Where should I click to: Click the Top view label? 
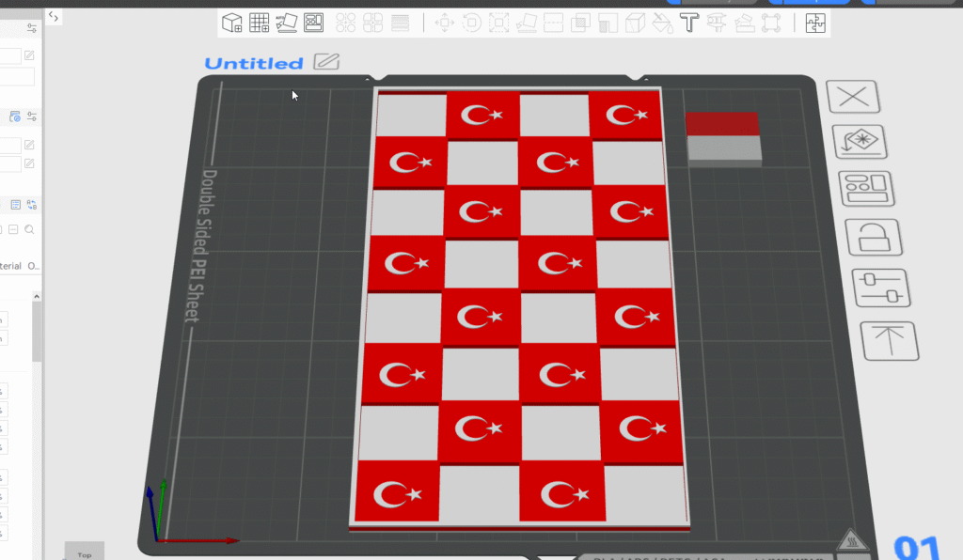coord(85,554)
